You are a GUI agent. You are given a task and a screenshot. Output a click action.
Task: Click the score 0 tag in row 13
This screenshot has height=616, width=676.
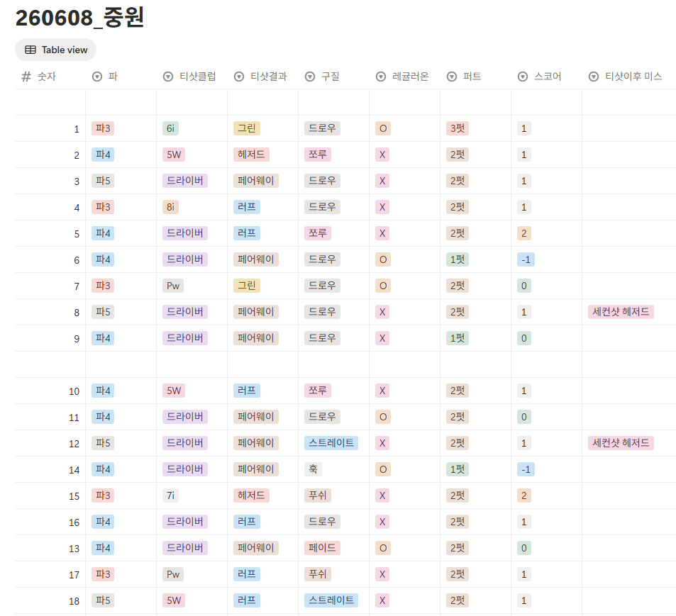tap(523, 548)
